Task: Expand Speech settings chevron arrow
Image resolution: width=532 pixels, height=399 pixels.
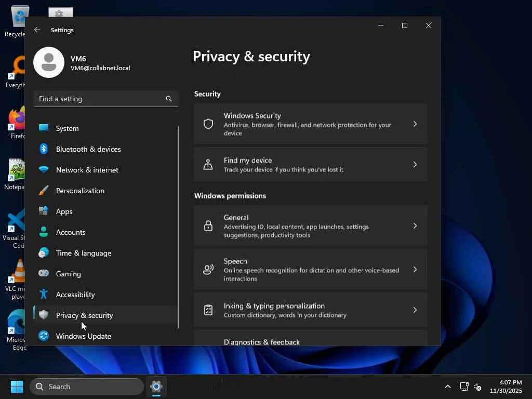Action: pos(415,270)
